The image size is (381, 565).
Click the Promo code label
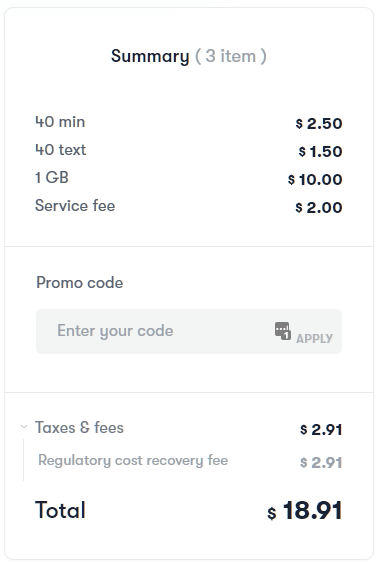coord(80,282)
